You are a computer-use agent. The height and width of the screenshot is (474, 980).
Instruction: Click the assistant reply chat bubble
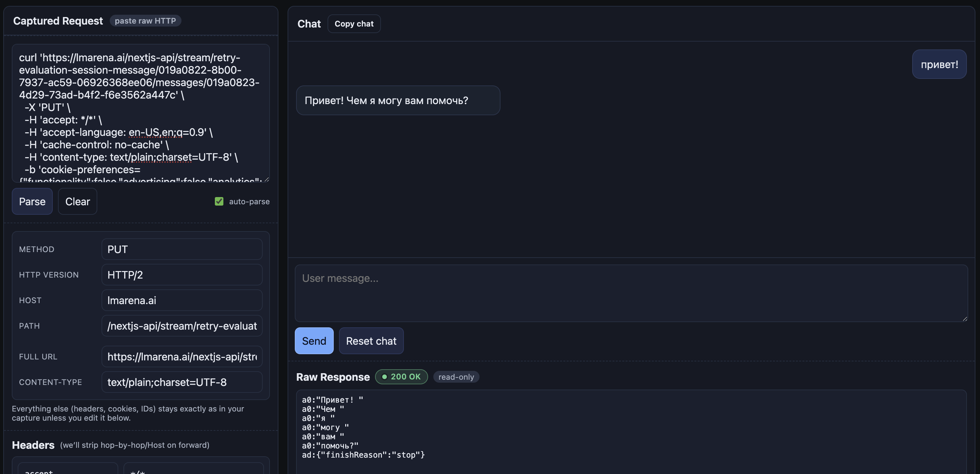coord(398,100)
